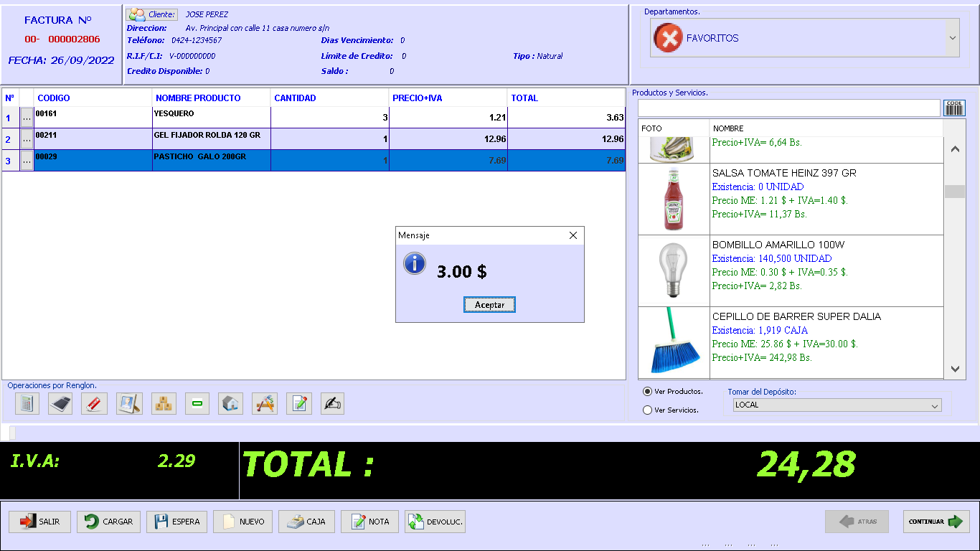Click the DEVOLUC. returns button
980x551 pixels.
435,522
